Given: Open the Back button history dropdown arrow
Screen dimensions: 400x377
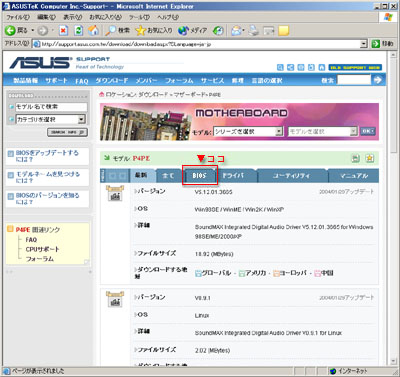Looking at the screenshot, I should pyautogui.click(x=33, y=31).
